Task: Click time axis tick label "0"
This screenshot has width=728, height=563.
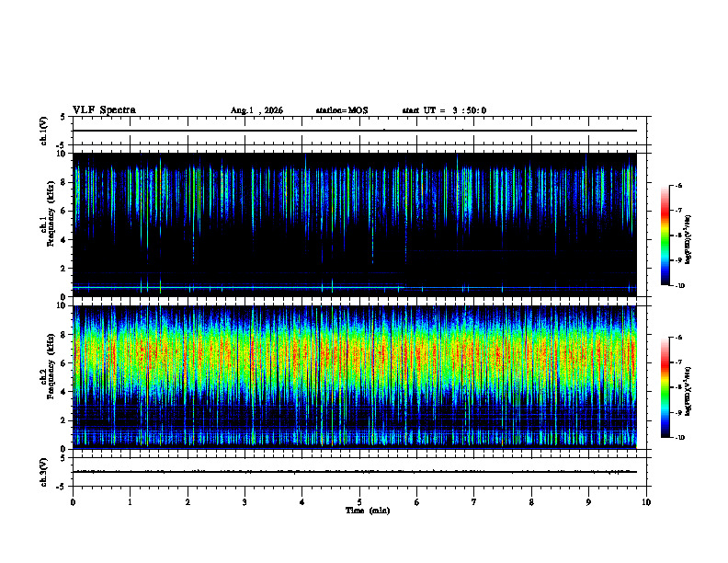Action: [x=73, y=502]
